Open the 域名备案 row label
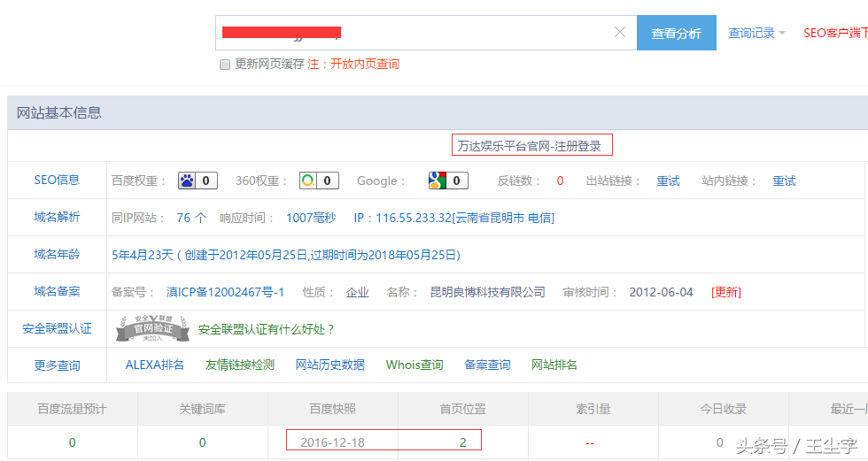868x461 pixels. 57,291
